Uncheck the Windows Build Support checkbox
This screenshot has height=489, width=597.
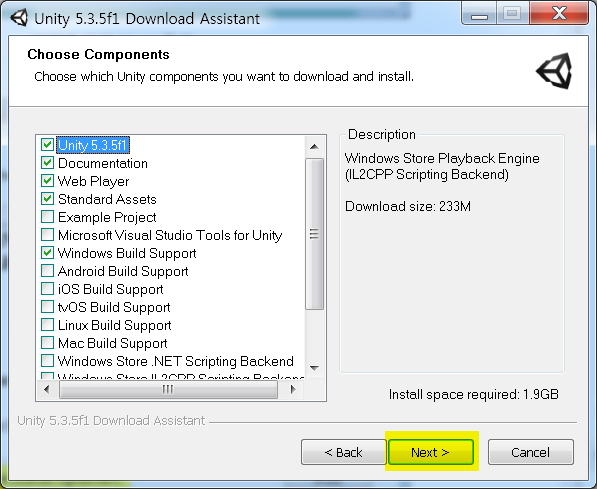(47, 253)
